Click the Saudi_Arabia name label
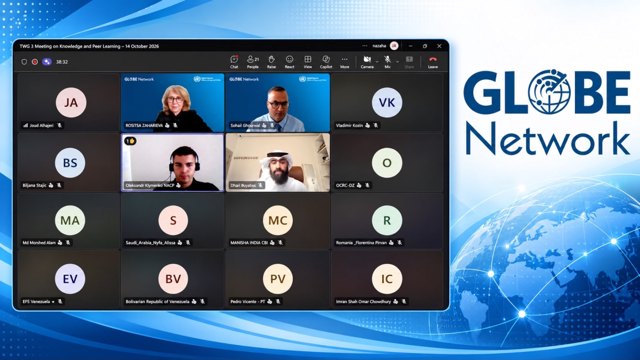Image resolution: width=640 pixels, height=360 pixels. (x=150, y=243)
